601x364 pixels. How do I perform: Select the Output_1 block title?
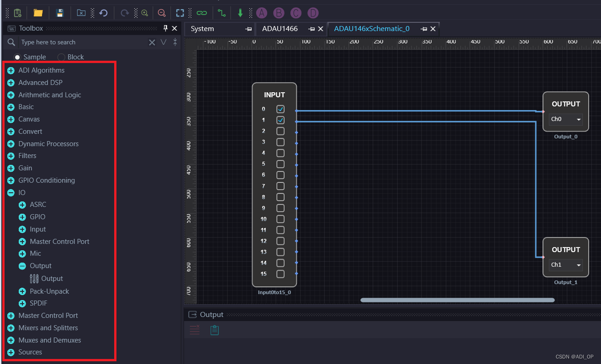tap(566, 250)
